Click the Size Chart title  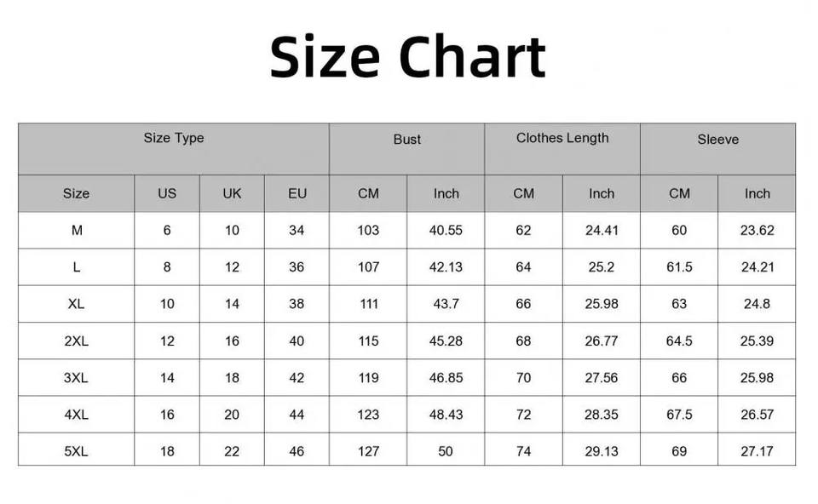coord(407,58)
